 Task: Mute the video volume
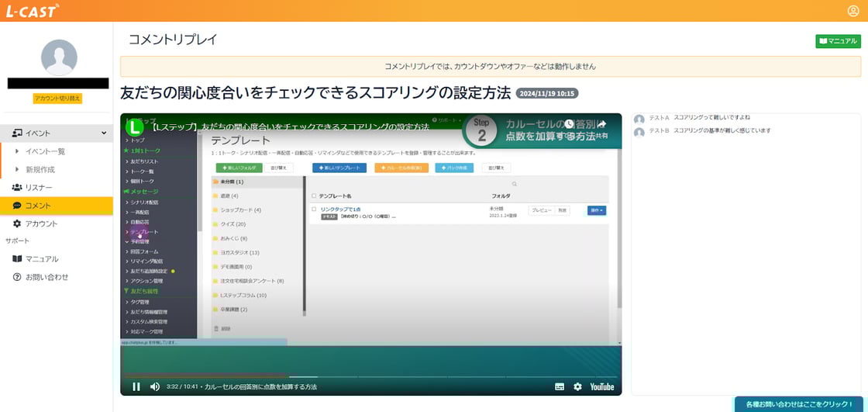click(x=155, y=386)
